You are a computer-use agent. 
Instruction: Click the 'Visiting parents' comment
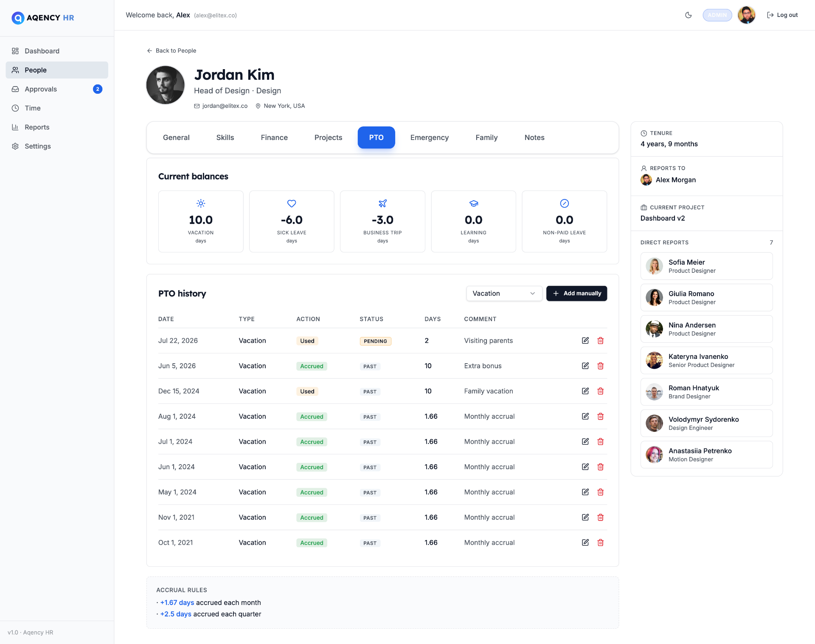(x=488, y=341)
